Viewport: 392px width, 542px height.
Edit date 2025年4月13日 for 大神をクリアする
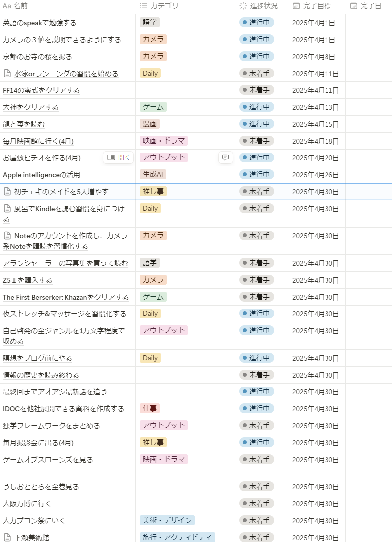coord(315,107)
